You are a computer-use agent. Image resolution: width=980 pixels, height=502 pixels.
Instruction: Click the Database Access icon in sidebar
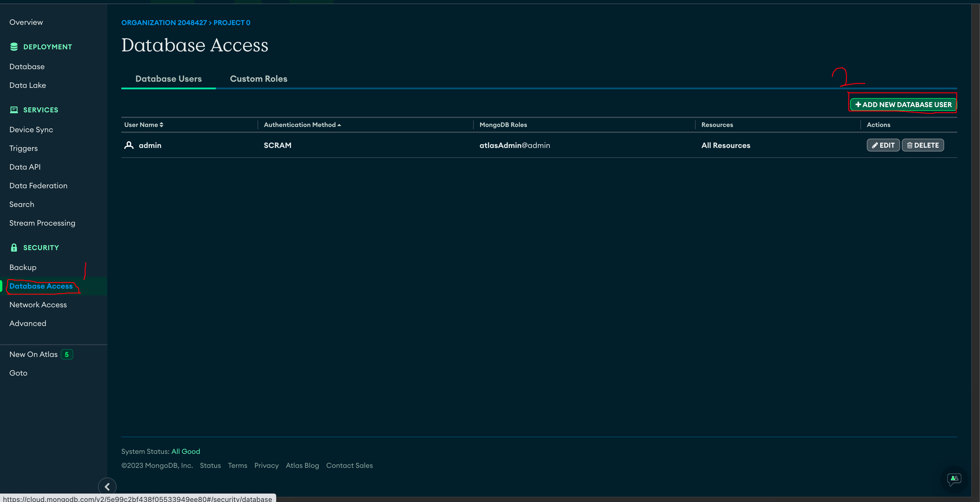tap(41, 285)
